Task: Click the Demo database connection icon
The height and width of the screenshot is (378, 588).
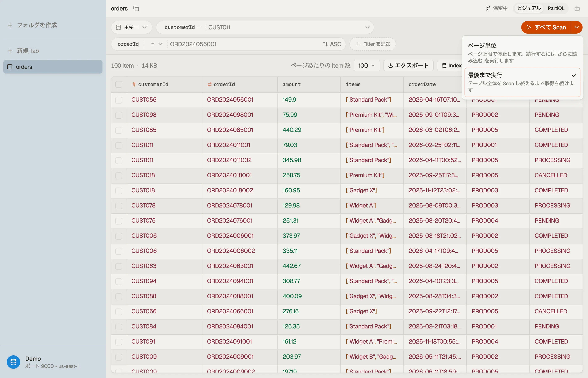Action: (13, 362)
